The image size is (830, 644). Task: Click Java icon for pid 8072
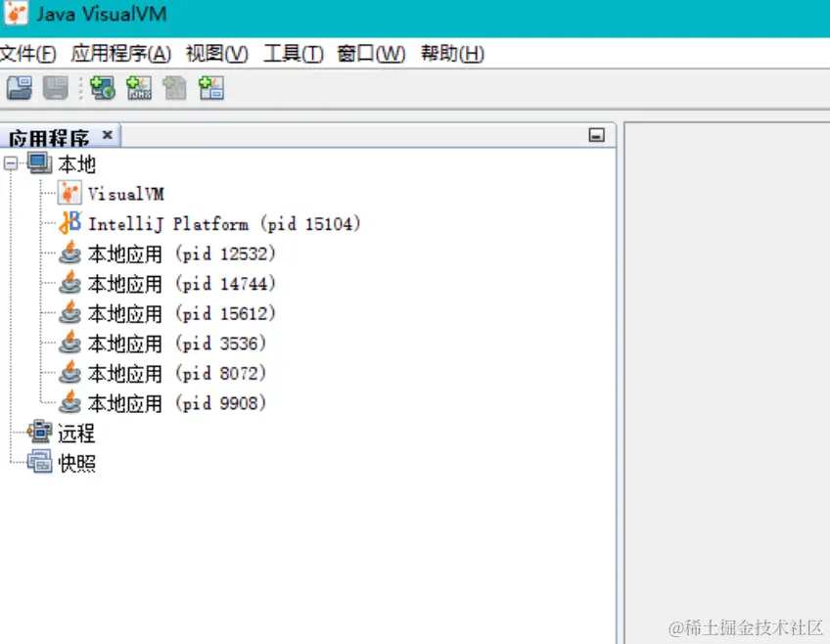69,372
